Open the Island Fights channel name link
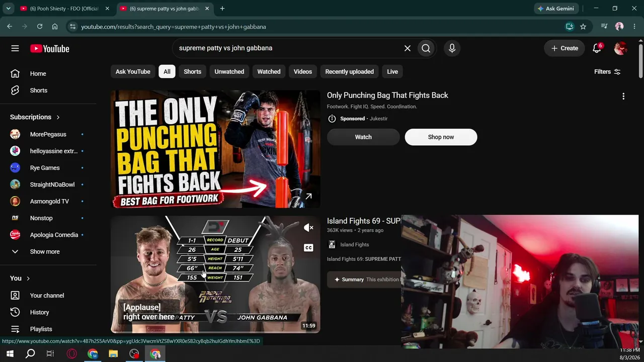The height and width of the screenshot is (362, 644). 355,245
